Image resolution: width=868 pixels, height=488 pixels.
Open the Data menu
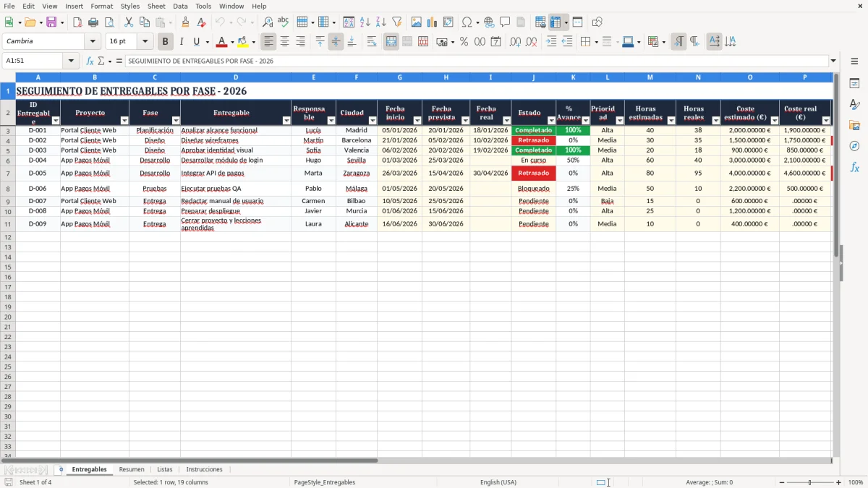tap(180, 6)
